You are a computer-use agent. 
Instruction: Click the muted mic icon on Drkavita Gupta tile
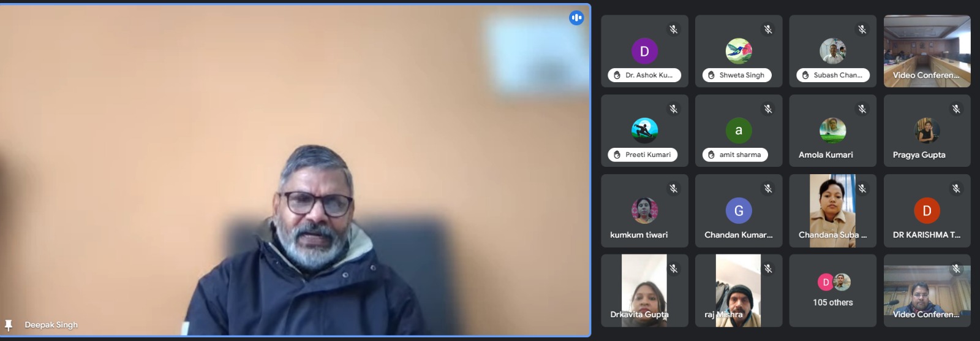point(674,268)
